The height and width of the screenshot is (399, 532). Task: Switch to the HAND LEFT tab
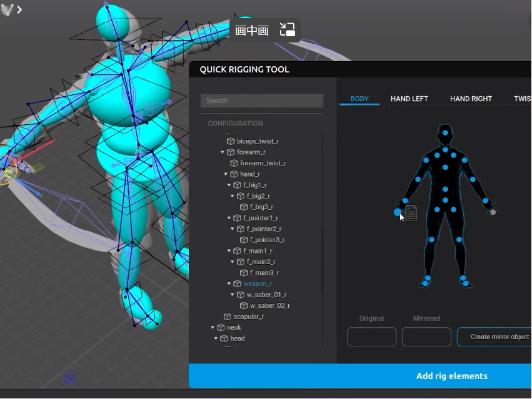(409, 99)
